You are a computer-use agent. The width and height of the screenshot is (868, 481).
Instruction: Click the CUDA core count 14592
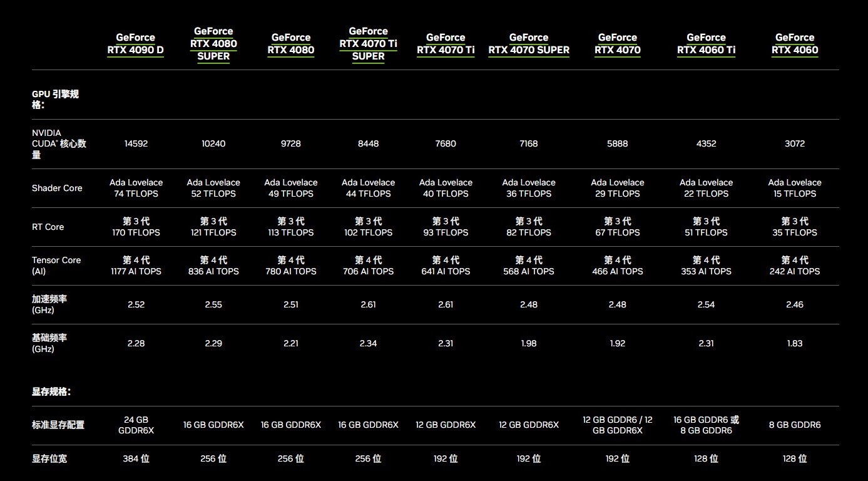click(136, 144)
